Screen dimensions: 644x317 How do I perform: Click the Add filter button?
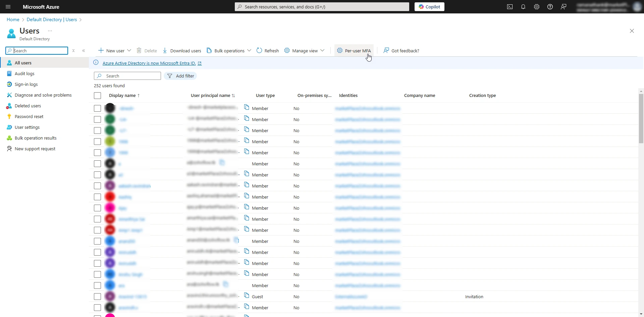180,76
